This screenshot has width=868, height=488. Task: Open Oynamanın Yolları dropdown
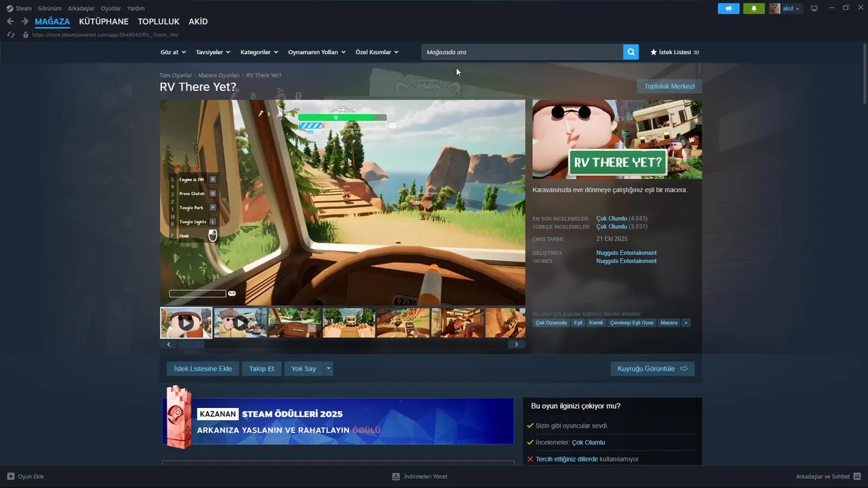coord(317,52)
